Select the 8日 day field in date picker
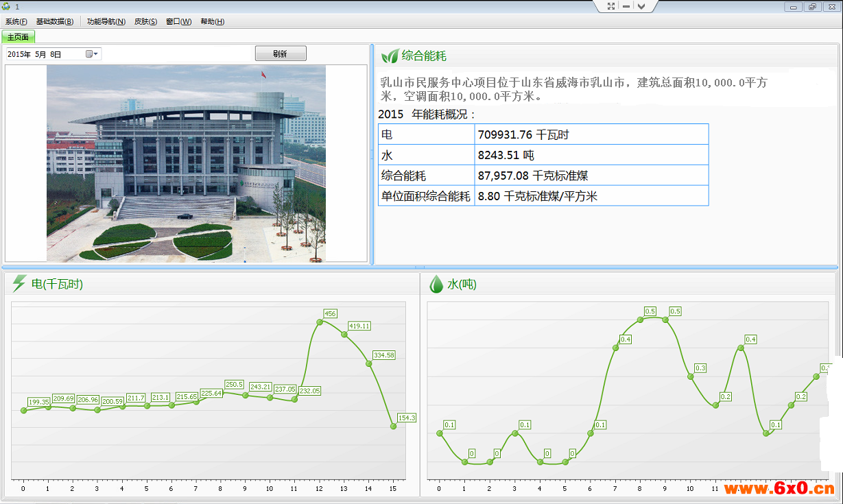Image resolution: width=843 pixels, height=504 pixels. pos(56,54)
